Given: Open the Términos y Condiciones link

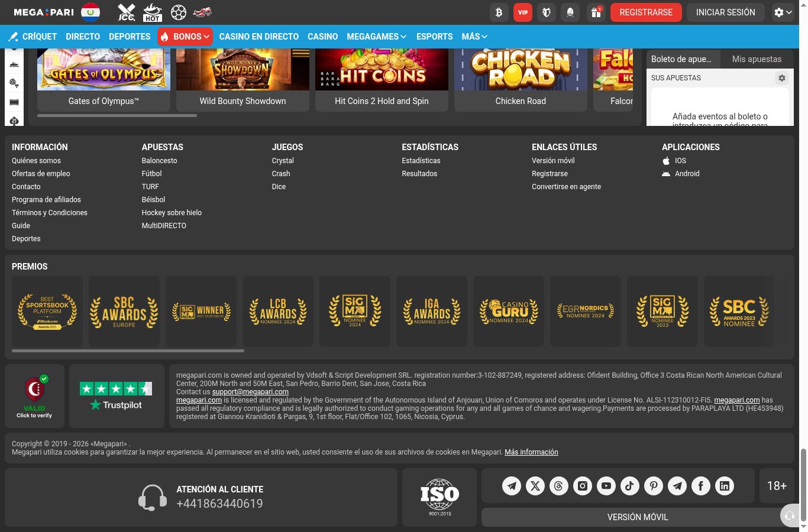Looking at the screenshot, I should [50, 213].
